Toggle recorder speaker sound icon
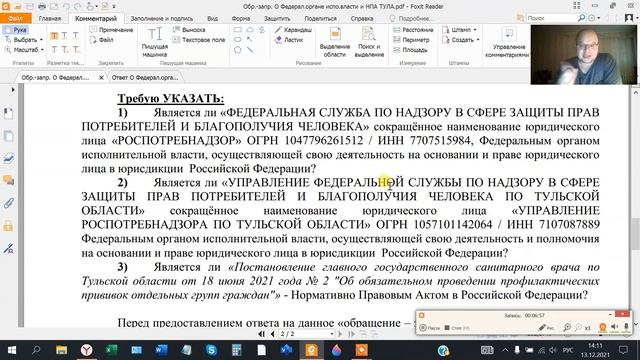 [x=615, y=327]
